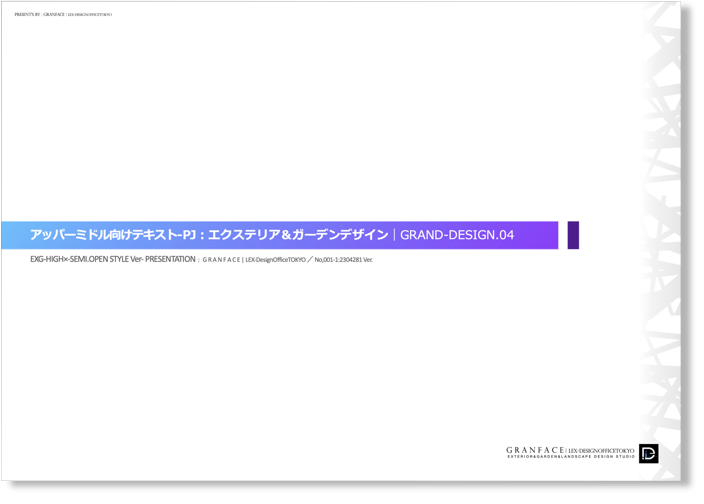This screenshot has height=504, width=704.
Task: Select the dark purple square beside the banner
Action: [x=573, y=235]
